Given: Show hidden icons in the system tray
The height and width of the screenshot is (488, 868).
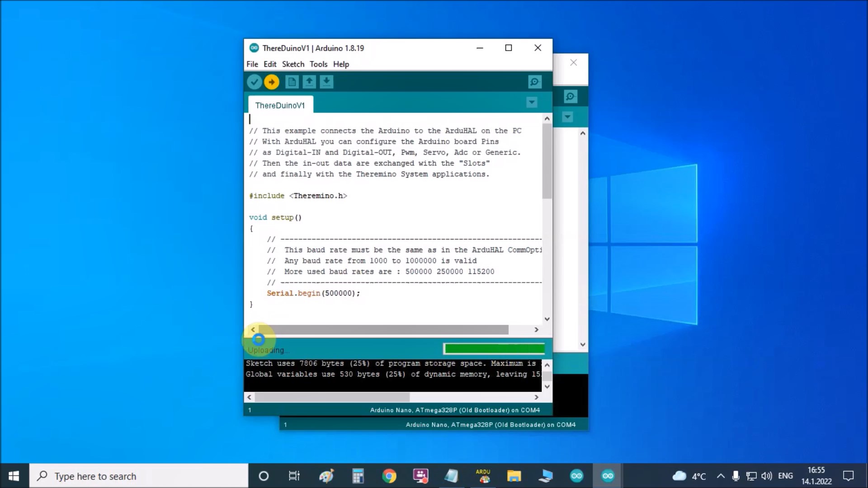Looking at the screenshot, I should (x=721, y=476).
